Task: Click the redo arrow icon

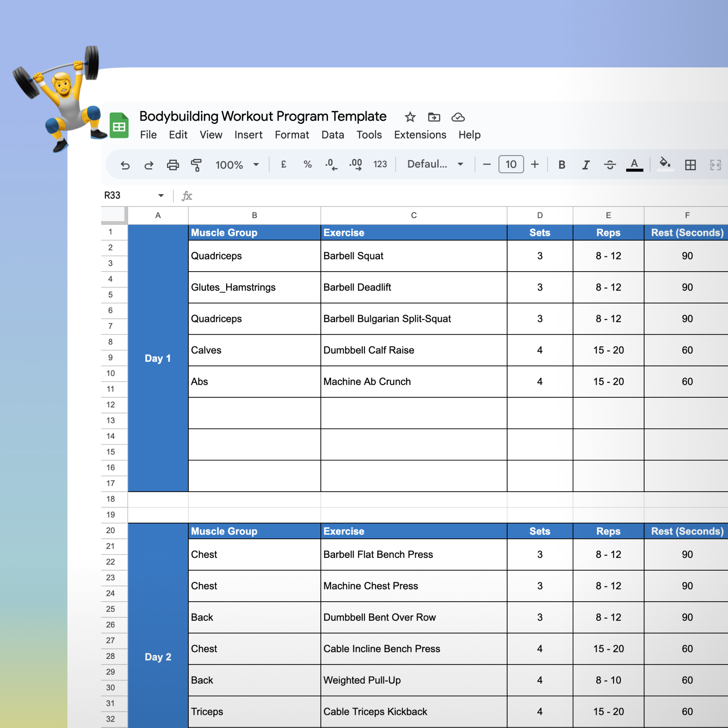Action: [149, 165]
